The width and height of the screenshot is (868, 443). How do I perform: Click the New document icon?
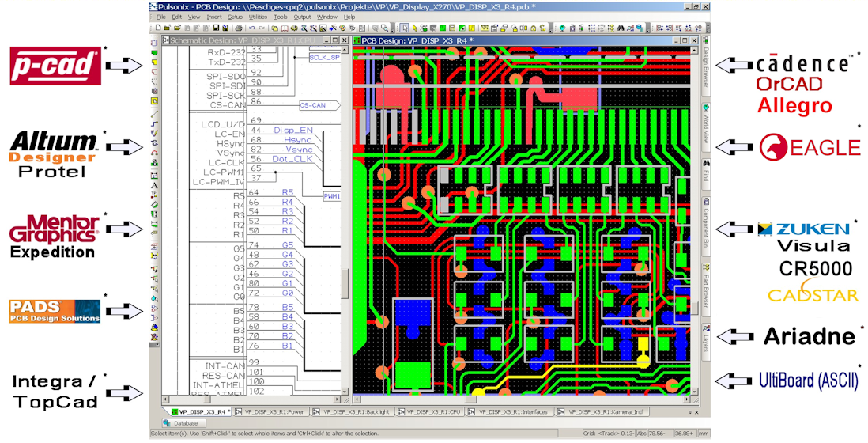click(x=158, y=28)
